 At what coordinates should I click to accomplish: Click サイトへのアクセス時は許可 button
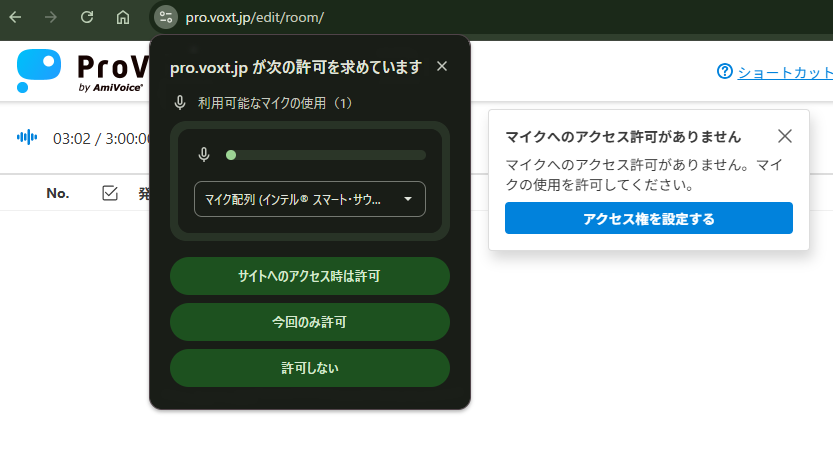(310, 276)
